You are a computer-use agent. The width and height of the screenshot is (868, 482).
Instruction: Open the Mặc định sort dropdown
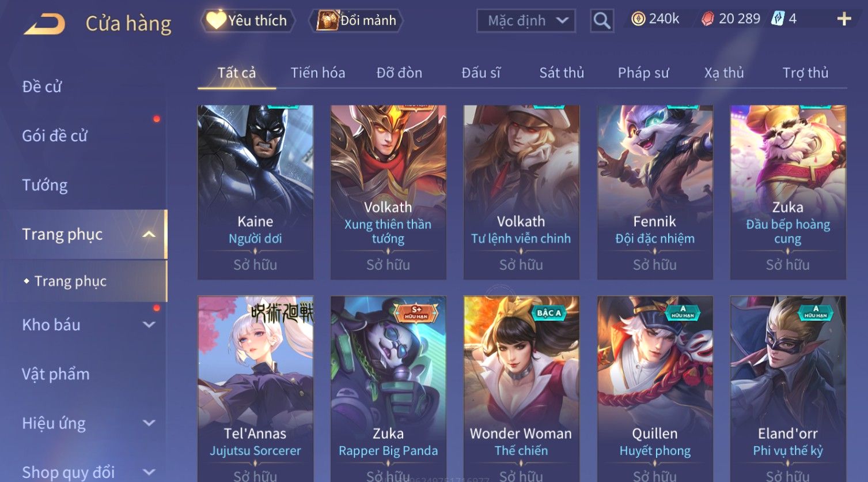pos(526,21)
